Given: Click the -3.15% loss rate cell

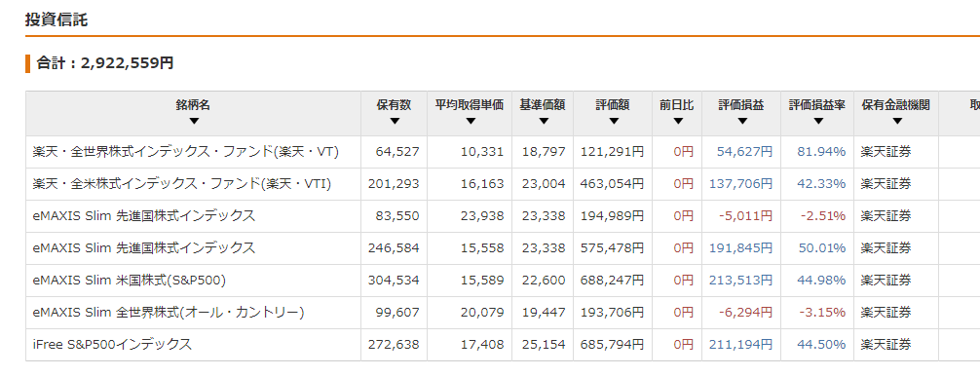Looking at the screenshot, I should (823, 313).
